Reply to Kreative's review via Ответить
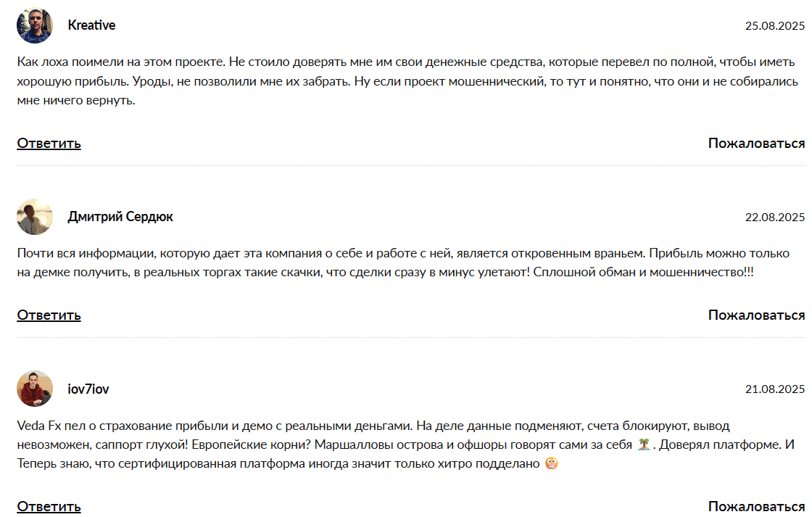The width and height of the screenshot is (812, 517). 47,144
